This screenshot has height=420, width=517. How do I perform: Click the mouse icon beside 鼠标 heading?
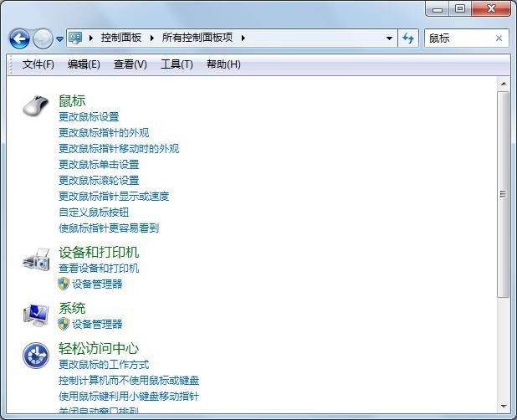(x=36, y=105)
